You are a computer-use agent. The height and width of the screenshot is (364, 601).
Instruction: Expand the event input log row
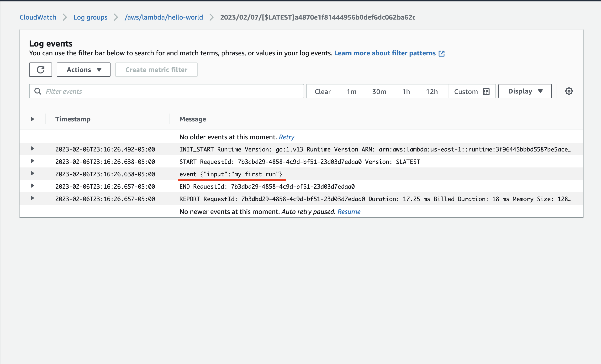[x=32, y=174]
